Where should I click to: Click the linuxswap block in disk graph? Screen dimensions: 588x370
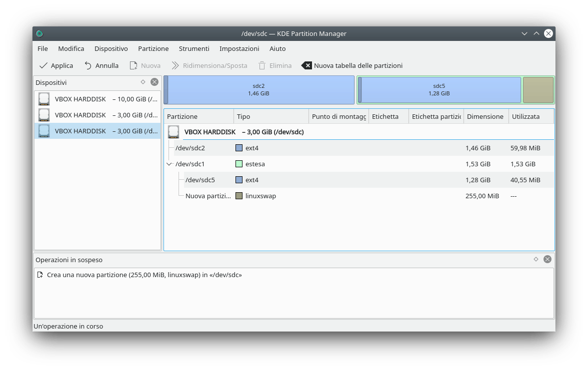coord(538,90)
